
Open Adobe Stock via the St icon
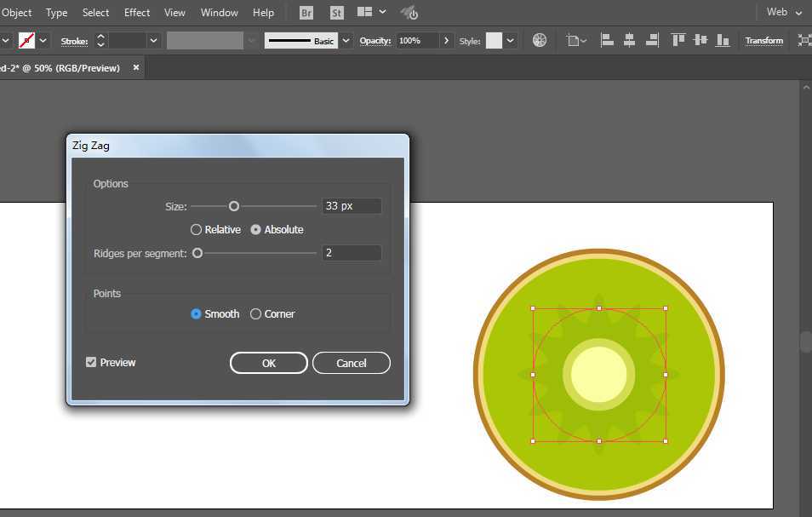coord(336,13)
